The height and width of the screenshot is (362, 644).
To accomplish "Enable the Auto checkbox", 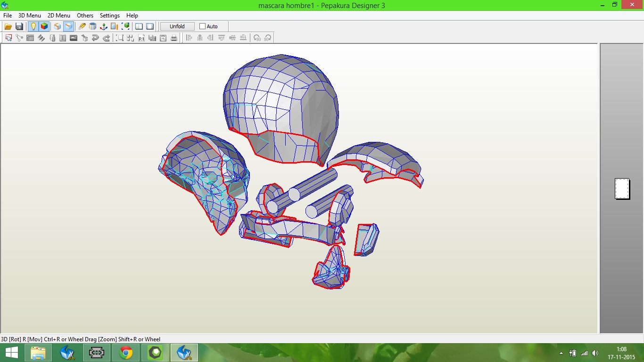I will pos(203,26).
